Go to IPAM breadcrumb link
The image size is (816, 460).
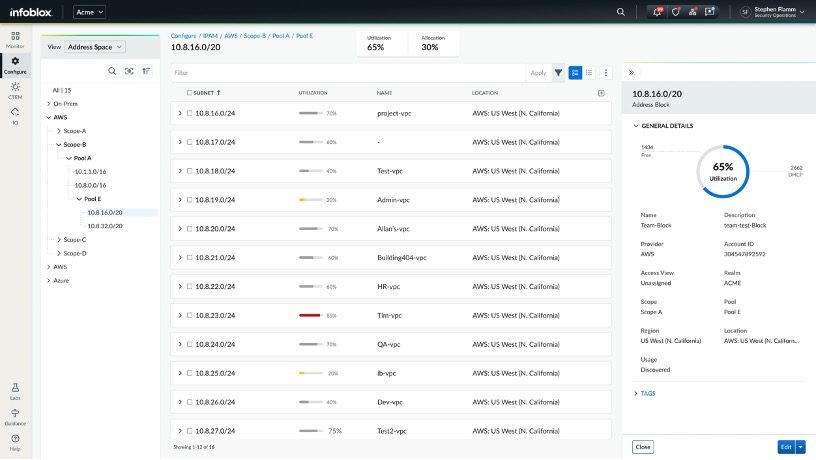click(x=210, y=36)
